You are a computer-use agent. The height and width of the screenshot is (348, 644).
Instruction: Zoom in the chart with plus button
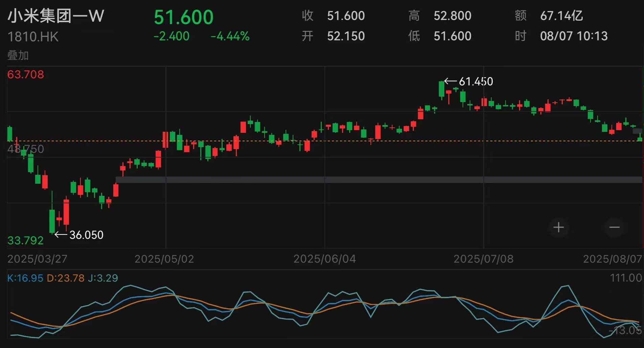pyautogui.click(x=558, y=227)
